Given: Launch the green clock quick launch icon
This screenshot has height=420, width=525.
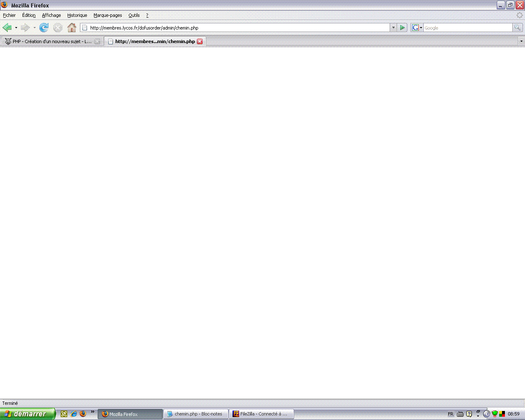Looking at the screenshot, I should tap(64, 414).
